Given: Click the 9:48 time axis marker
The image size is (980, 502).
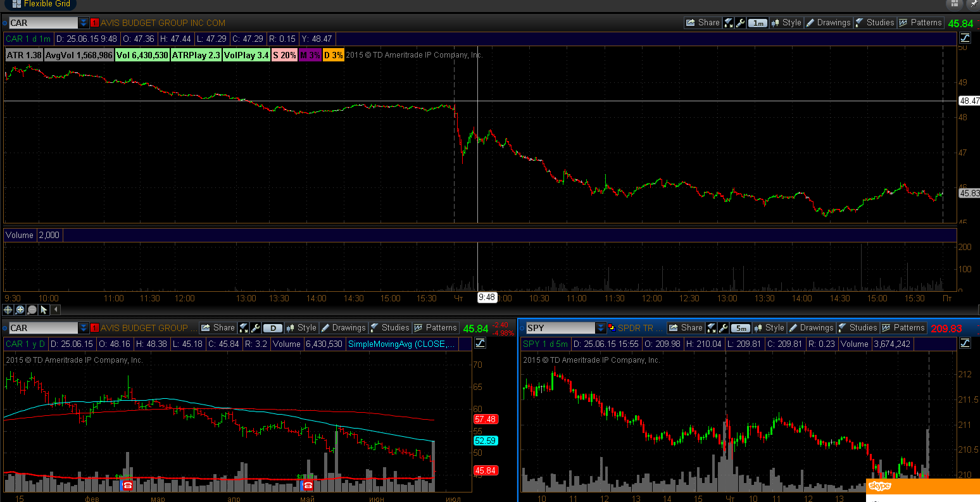Looking at the screenshot, I should click(x=487, y=298).
